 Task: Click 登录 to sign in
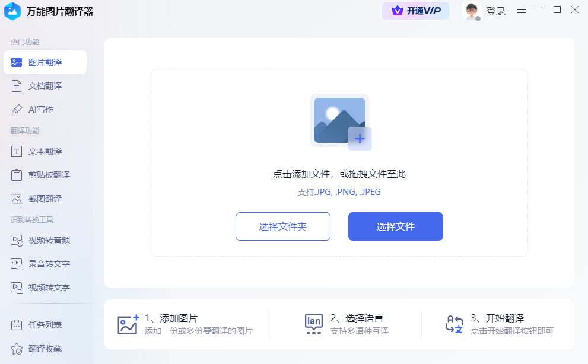[495, 11]
